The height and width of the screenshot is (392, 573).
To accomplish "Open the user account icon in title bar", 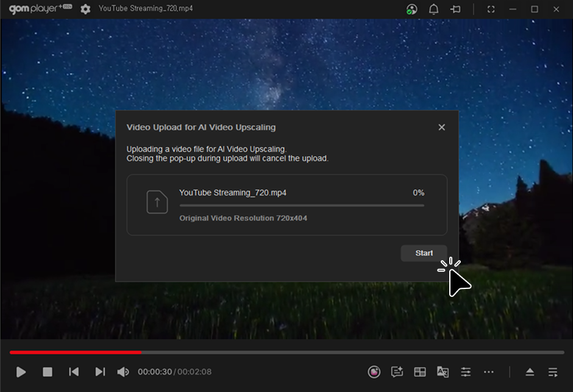I will pos(412,9).
